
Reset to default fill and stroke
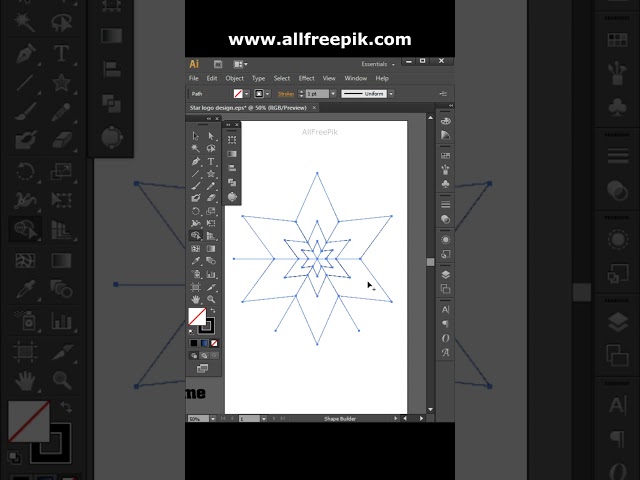(192, 331)
